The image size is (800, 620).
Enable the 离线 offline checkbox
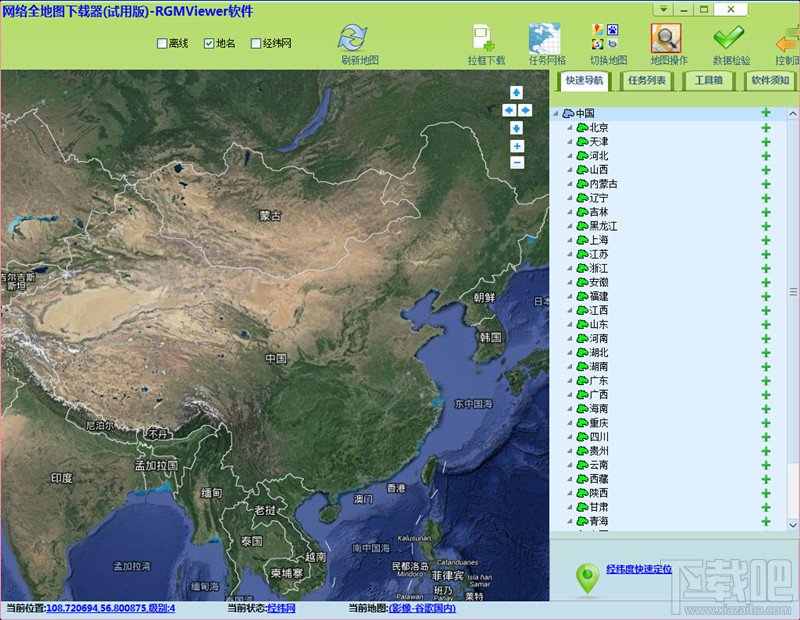(162, 43)
